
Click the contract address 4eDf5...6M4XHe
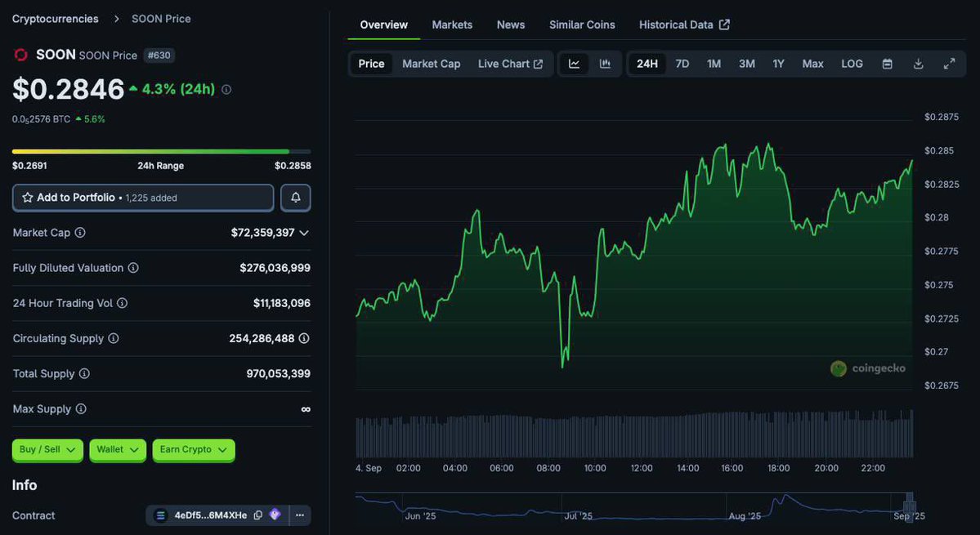211,515
